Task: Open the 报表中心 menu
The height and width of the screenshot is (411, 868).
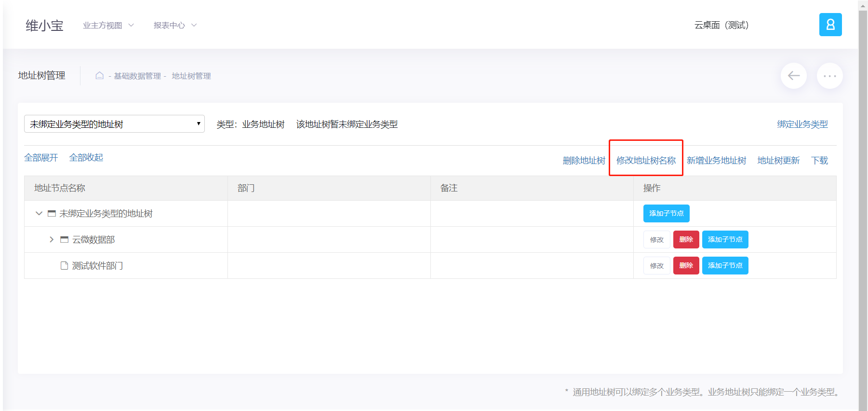Action: [x=175, y=25]
